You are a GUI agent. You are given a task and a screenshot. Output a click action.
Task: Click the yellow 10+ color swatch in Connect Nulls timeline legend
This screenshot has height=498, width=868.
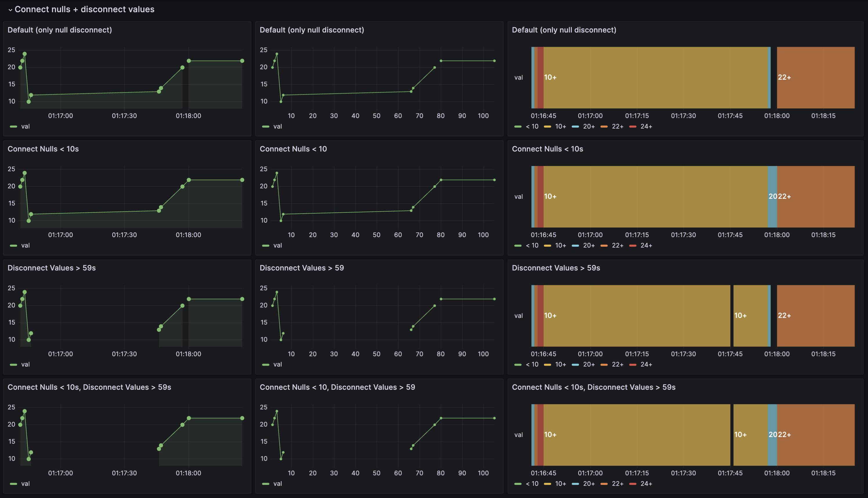548,245
